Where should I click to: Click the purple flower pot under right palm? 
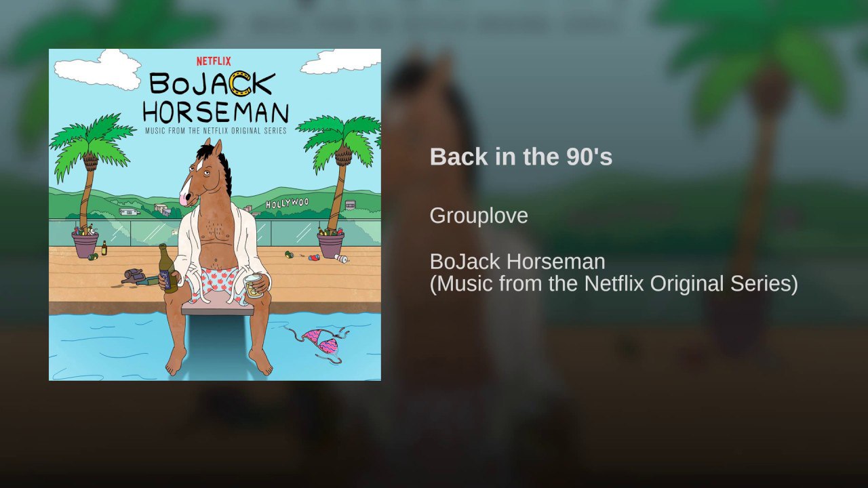point(331,244)
